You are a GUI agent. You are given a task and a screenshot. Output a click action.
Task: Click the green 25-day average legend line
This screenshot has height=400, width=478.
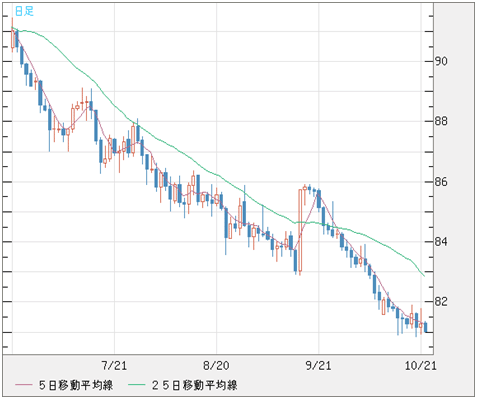tap(137, 385)
